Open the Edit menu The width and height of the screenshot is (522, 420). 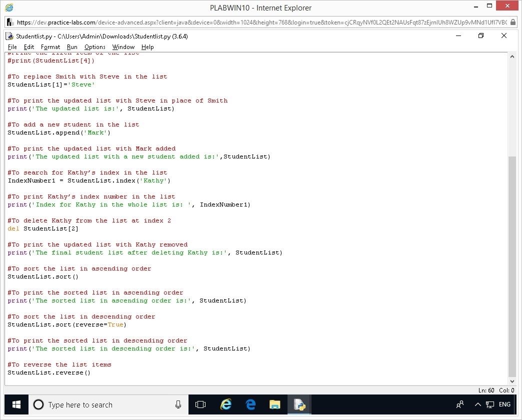[x=29, y=47]
